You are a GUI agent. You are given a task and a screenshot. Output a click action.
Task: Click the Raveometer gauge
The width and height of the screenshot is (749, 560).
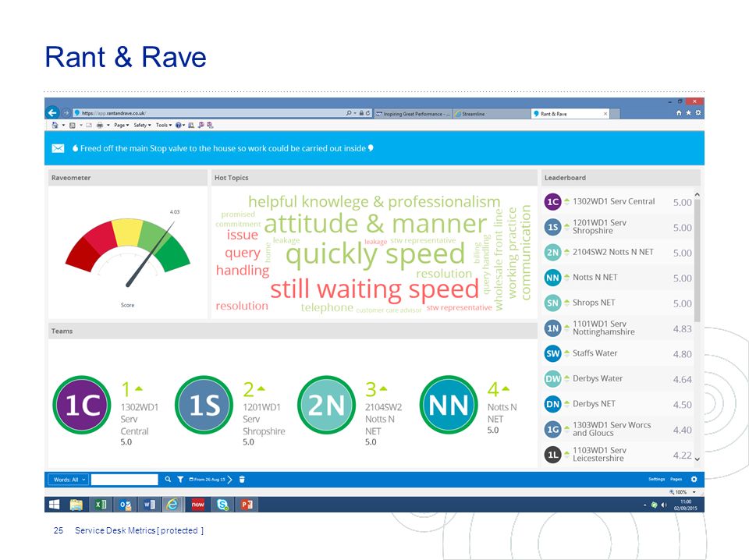[127, 253]
